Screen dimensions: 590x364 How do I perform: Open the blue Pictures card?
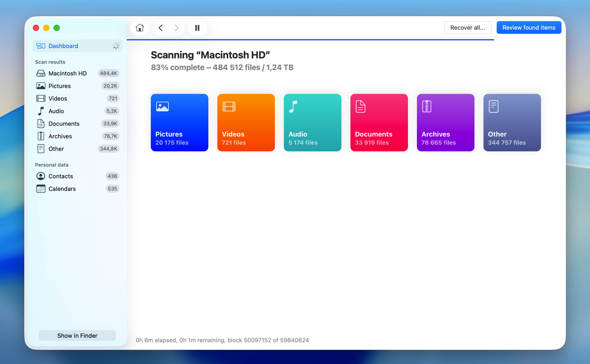tap(180, 123)
